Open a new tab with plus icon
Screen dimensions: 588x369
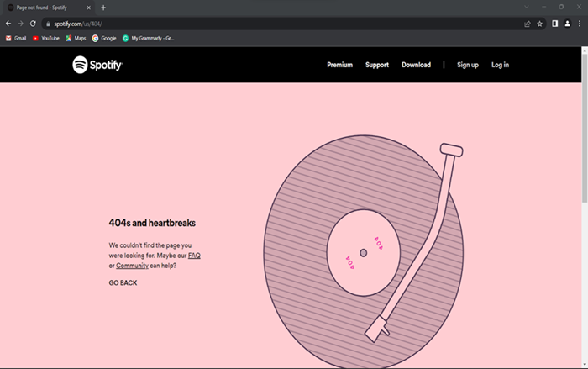coord(103,8)
